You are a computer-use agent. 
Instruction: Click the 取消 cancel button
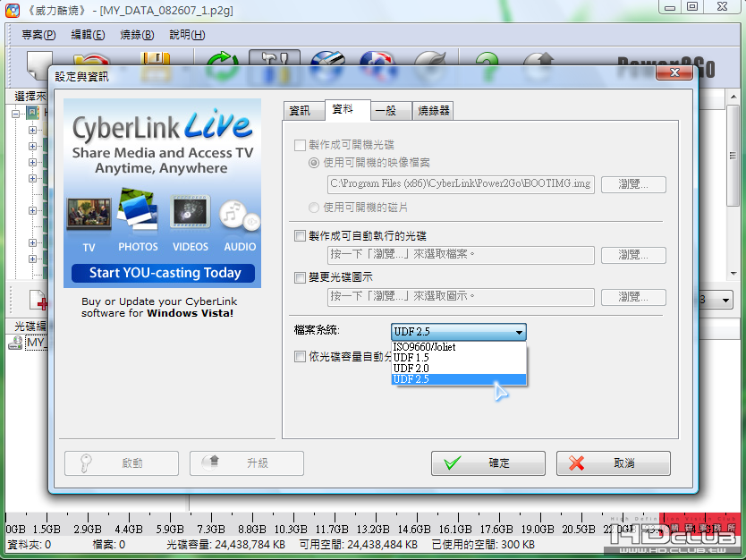(614, 463)
